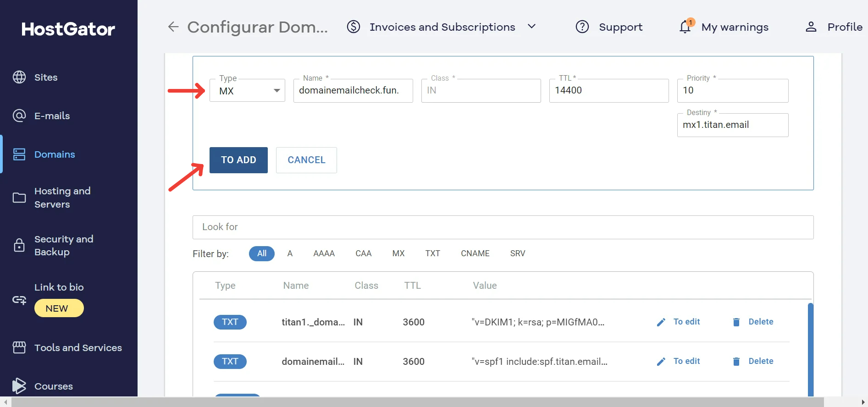Click the dollar sign invoices icon

pos(354,27)
